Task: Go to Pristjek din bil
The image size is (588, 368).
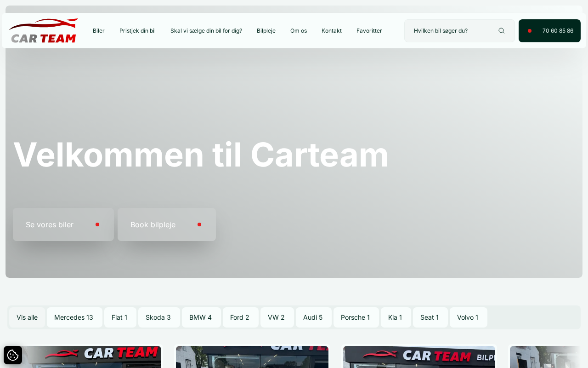Action: click(x=137, y=31)
